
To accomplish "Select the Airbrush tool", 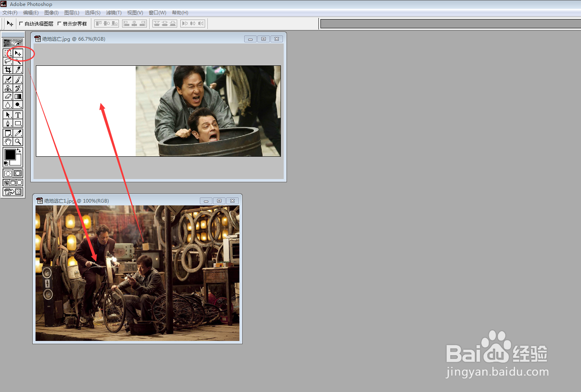I will click(x=8, y=80).
